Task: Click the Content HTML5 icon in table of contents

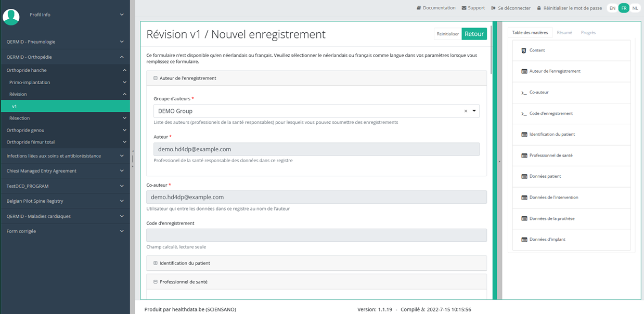Action: pos(524,50)
